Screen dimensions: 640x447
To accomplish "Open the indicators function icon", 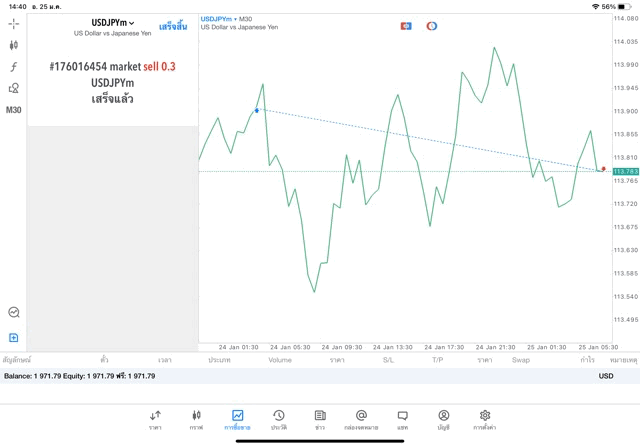I will (x=14, y=66).
